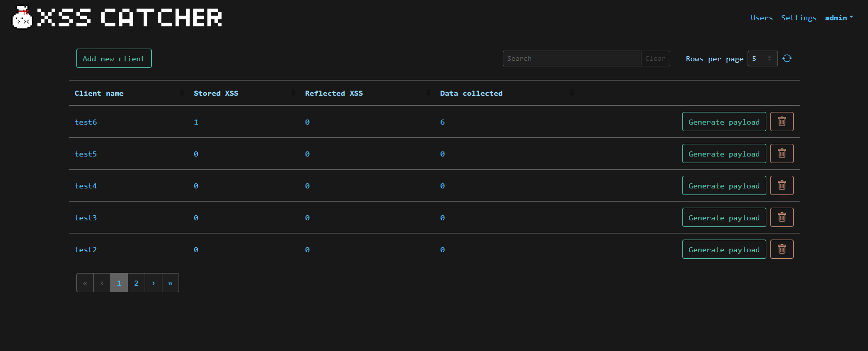Sort by Client name column arrows
Screen dimensions: 868x351
pos(182,93)
